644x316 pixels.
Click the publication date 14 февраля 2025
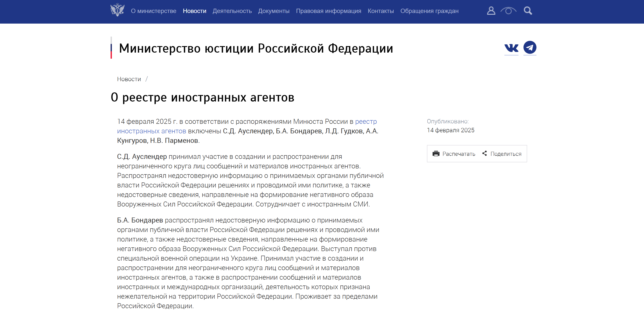pos(451,130)
